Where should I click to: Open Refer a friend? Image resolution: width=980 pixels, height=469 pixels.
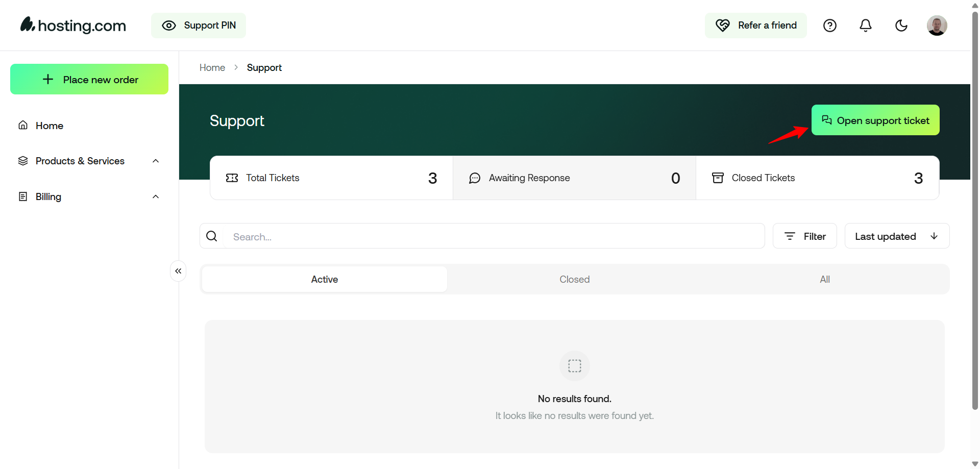755,26
